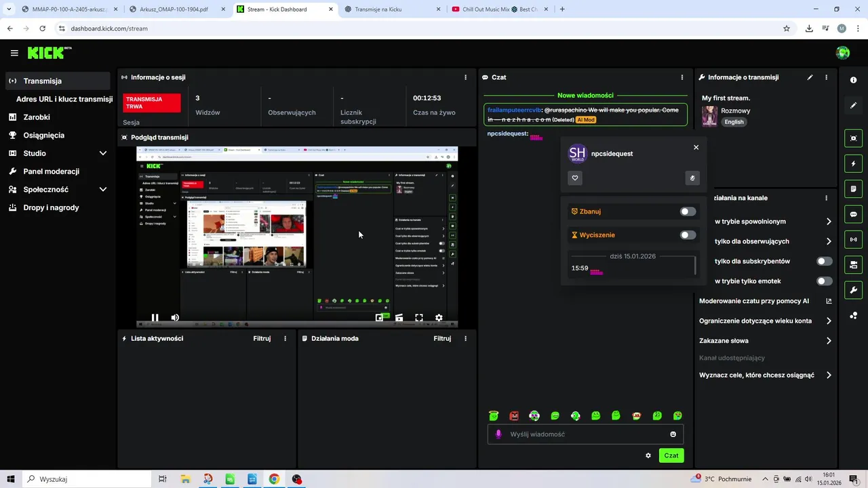The width and height of the screenshot is (868, 488).
Task: Click the pencil edit icon in right sidebar
Action: pos(853,105)
